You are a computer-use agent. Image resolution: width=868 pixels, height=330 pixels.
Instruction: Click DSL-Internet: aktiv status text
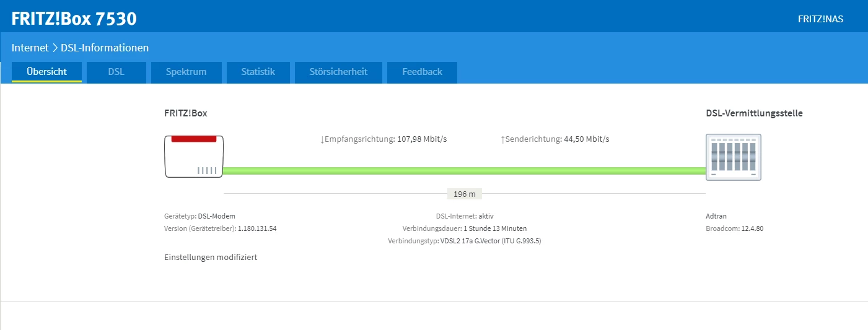pyautogui.click(x=465, y=216)
